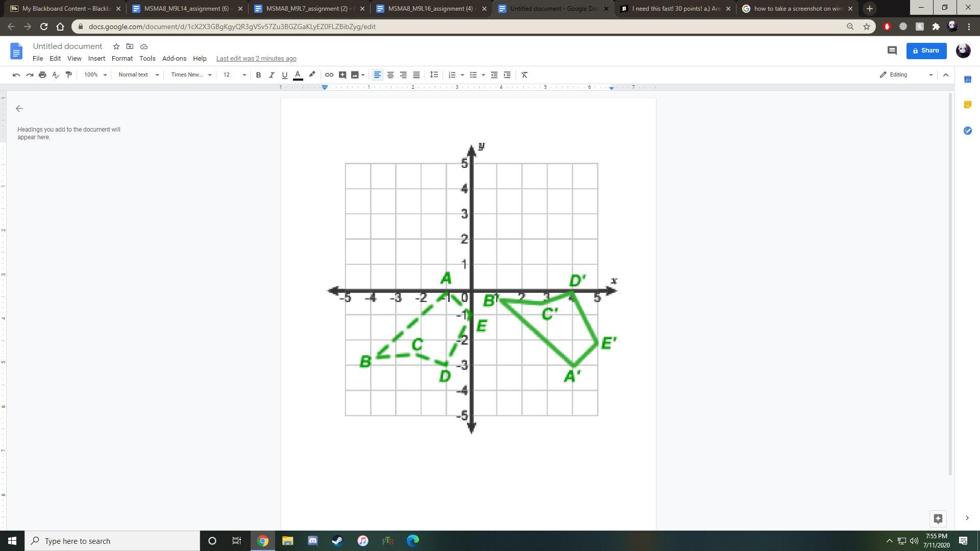This screenshot has width=980, height=551.
Task: Toggle Bold formatting
Action: pyautogui.click(x=258, y=75)
